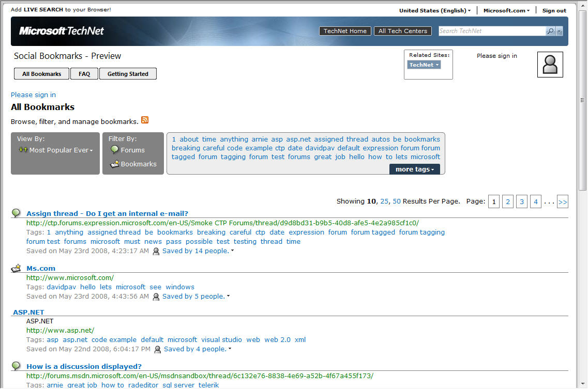Click the xml tag under ASP.NET
This screenshot has width=588, height=389.
click(x=300, y=340)
